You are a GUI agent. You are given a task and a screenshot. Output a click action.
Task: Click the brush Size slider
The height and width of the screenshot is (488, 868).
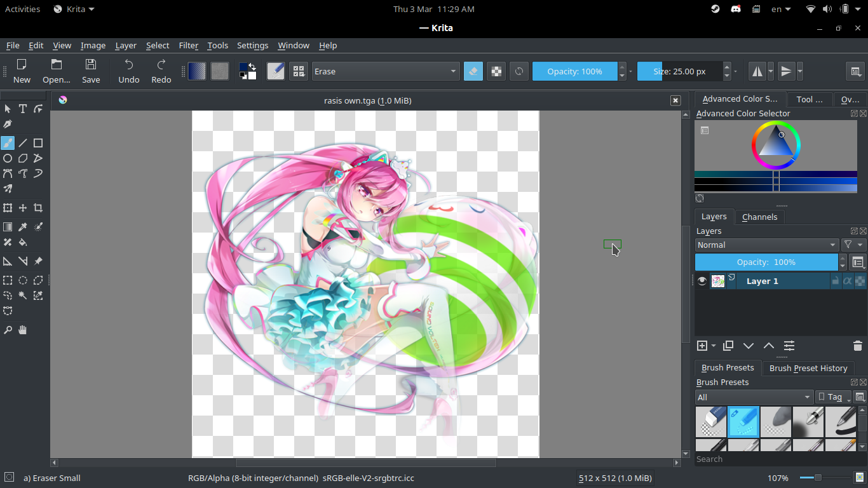pyautogui.click(x=679, y=71)
